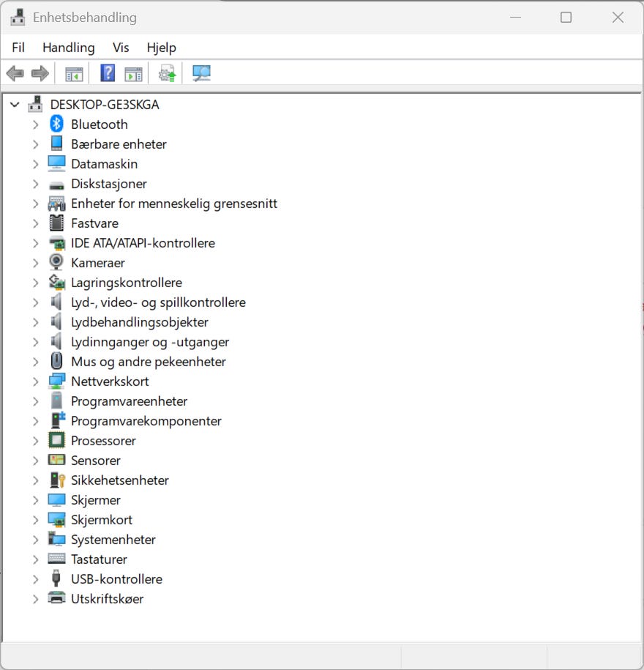This screenshot has width=644, height=670.
Task: Toggle the console tree pane toolbar icon
Action: [74, 74]
